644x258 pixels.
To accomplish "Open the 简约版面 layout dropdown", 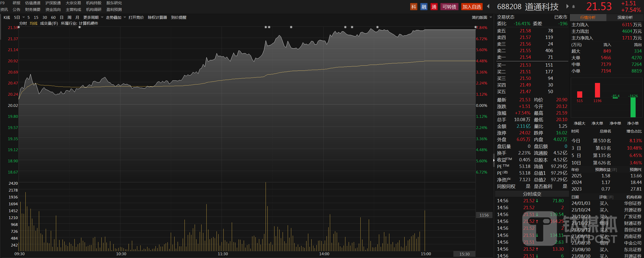I will point(491,17).
